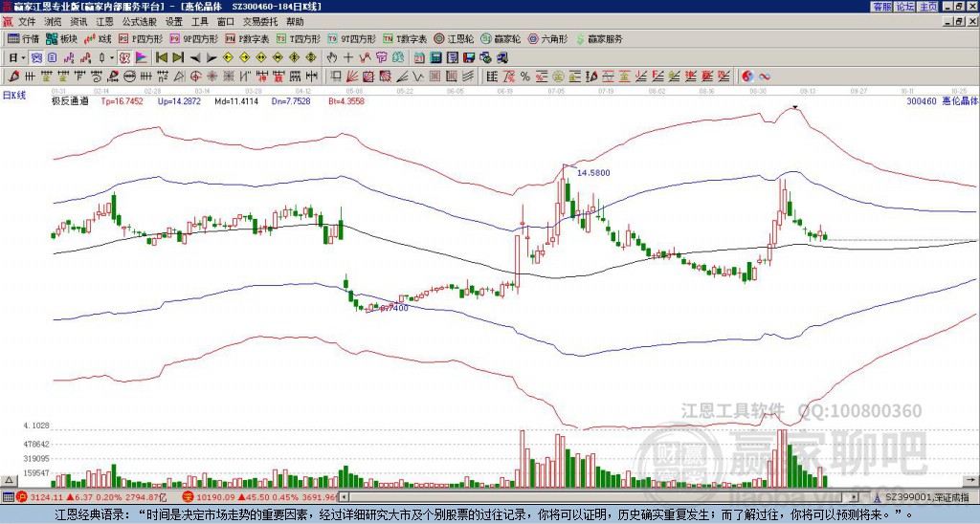The image size is (980, 524).
Task: Click the last yellow diamond four-arrow icon
Action: [x=311, y=57]
